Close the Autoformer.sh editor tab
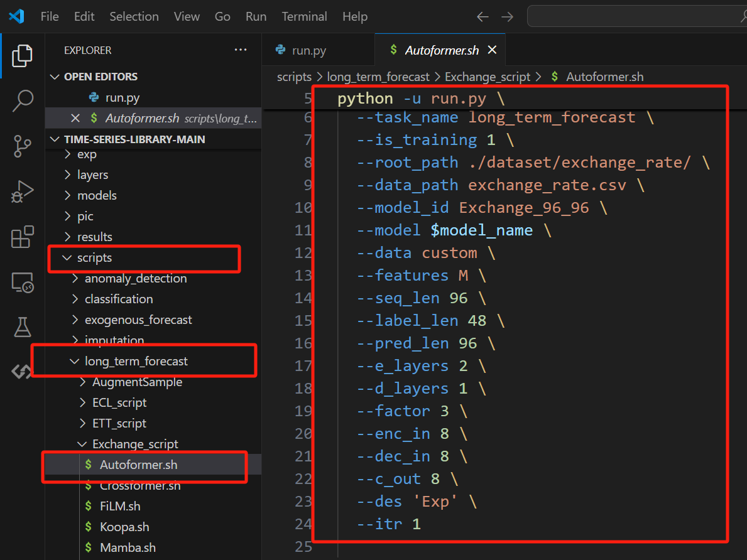The height and width of the screenshot is (560, 747). (492, 50)
